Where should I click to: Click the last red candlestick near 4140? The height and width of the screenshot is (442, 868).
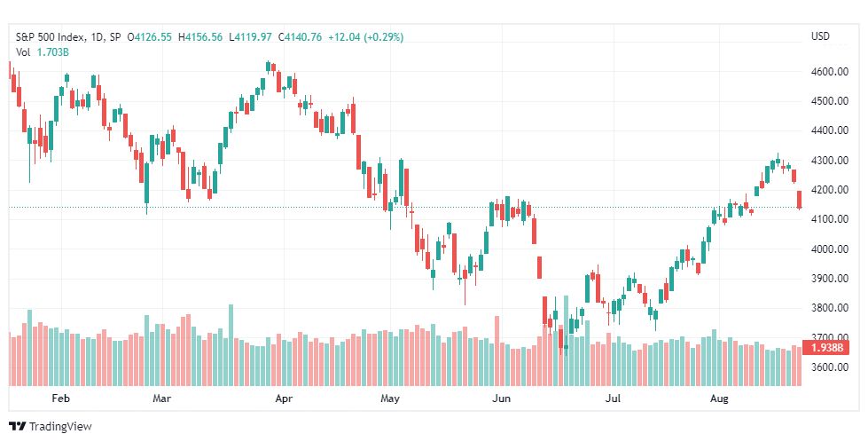[800, 200]
